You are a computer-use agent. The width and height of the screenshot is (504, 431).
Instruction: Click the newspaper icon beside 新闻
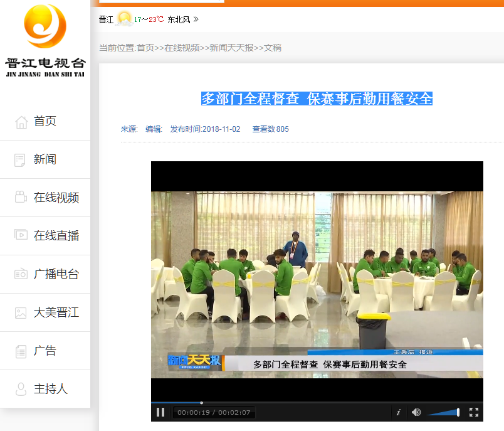tap(21, 160)
